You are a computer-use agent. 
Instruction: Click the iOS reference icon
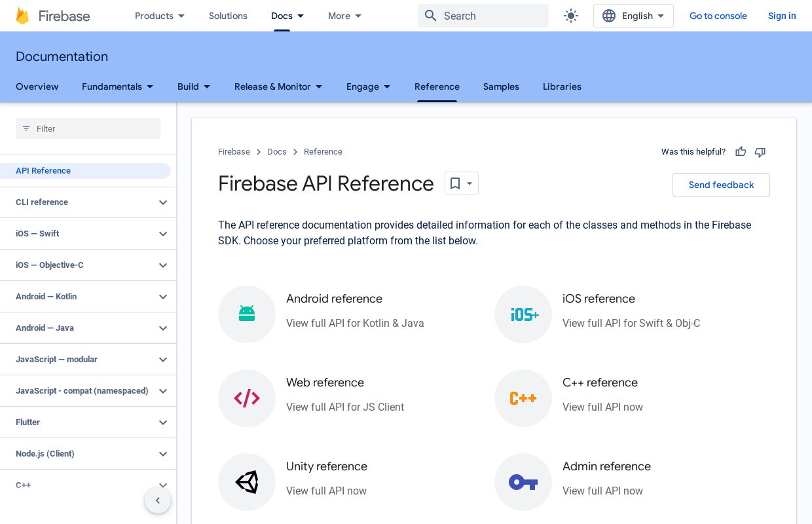tap(523, 314)
